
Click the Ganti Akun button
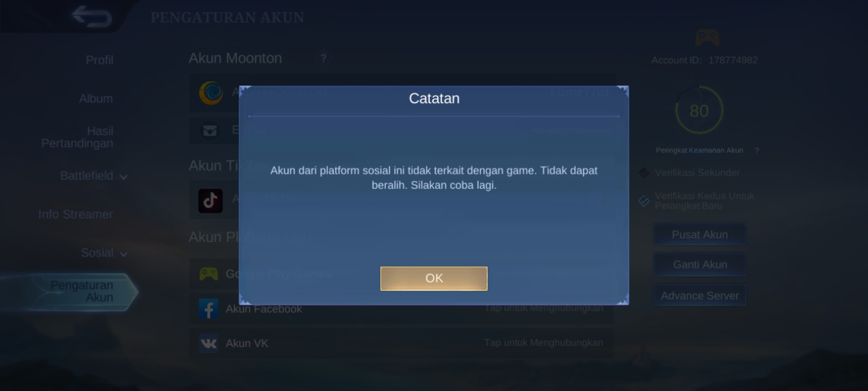[x=699, y=264]
